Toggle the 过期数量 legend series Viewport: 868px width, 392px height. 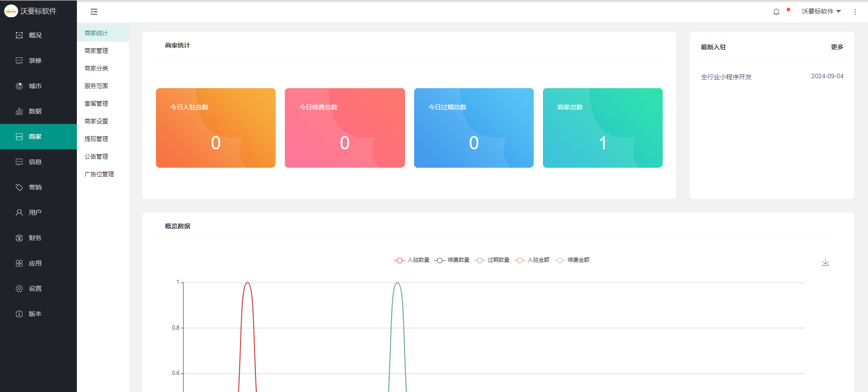491,260
